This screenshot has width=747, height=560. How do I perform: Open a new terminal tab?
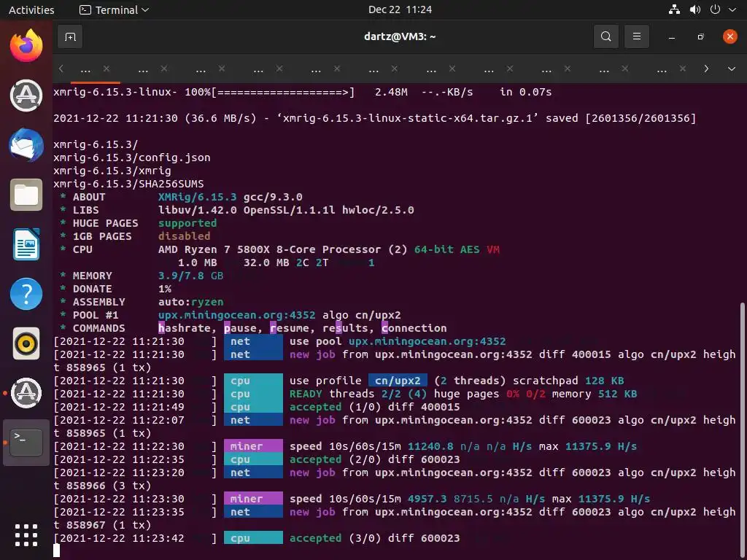70,36
